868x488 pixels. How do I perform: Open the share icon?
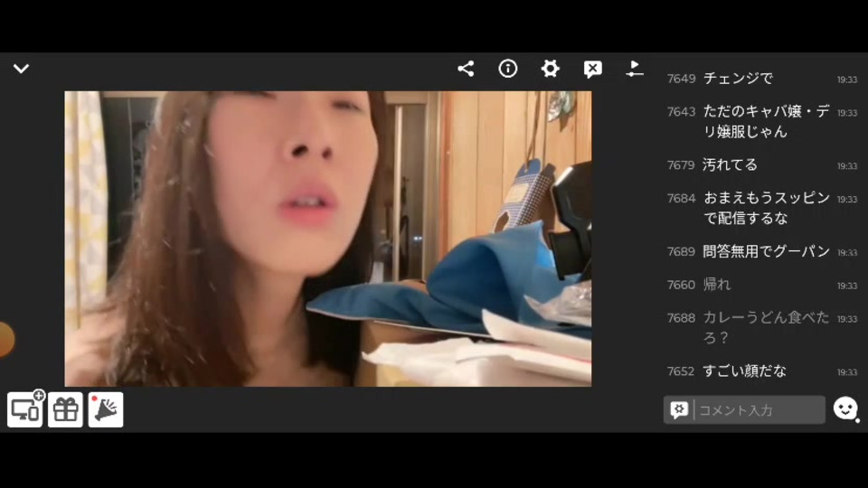pos(466,69)
